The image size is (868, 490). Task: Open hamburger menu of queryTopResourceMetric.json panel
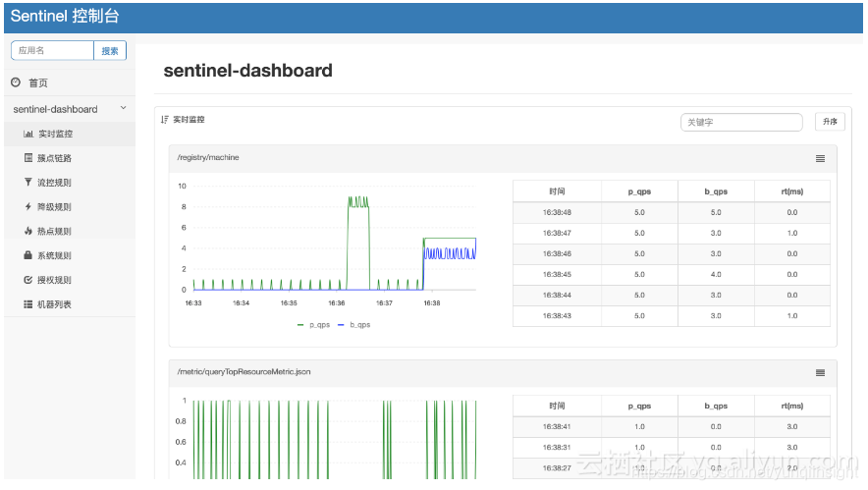[820, 373]
